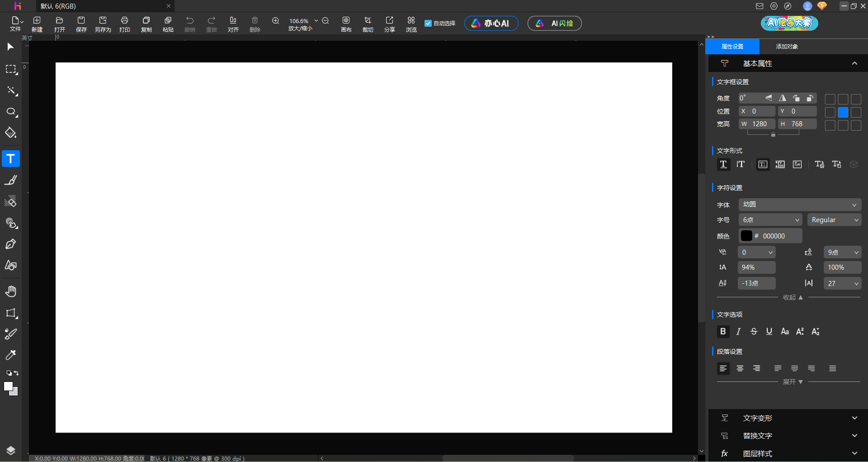Select the Eyedropper tool

click(x=11, y=355)
